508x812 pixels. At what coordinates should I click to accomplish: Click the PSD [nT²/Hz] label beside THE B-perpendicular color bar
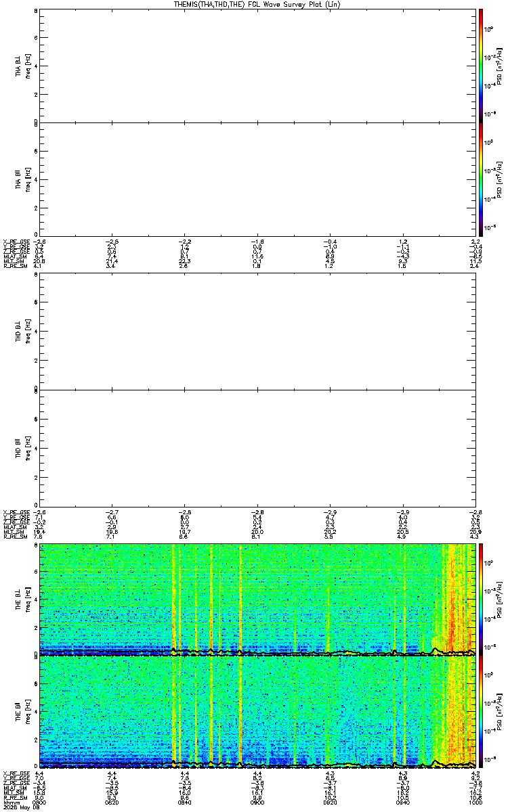pyautogui.click(x=499, y=600)
